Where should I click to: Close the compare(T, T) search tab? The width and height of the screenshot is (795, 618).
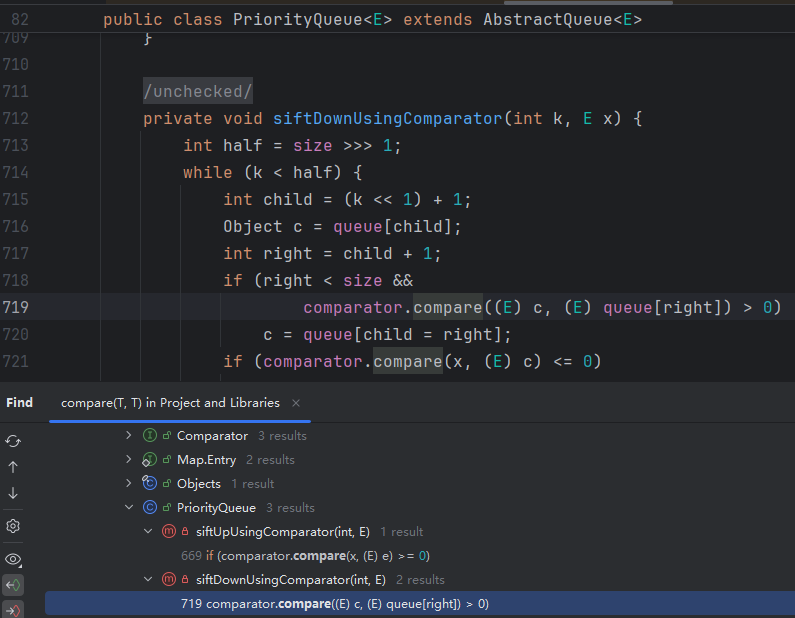click(296, 403)
